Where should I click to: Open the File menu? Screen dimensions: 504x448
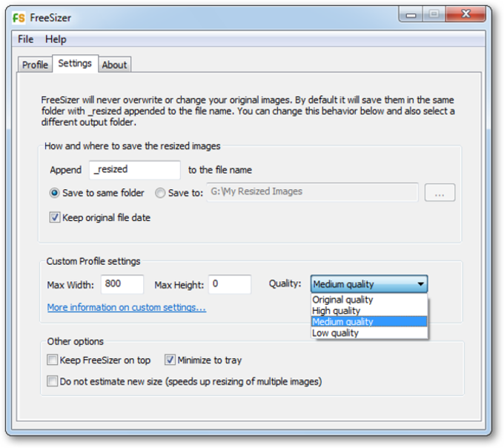click(x=25, y=39)
